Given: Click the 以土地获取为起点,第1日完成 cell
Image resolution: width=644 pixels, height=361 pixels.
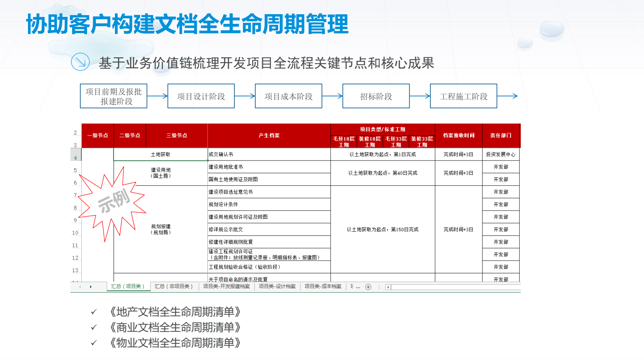Looking at the screenshot, I should pos(383,155).
